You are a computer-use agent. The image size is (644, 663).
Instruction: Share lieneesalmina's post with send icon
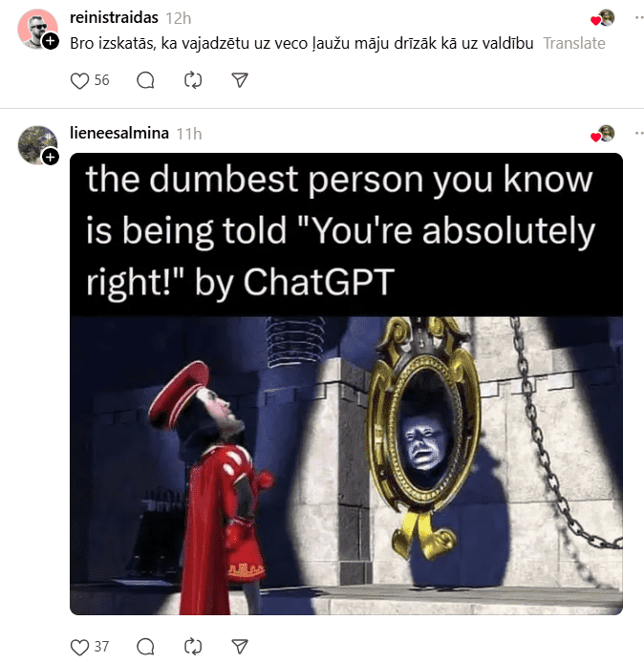click(x=240, y=647)
